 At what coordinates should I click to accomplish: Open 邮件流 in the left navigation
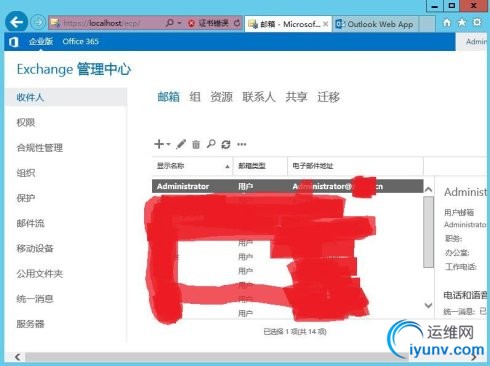(31, 223)
